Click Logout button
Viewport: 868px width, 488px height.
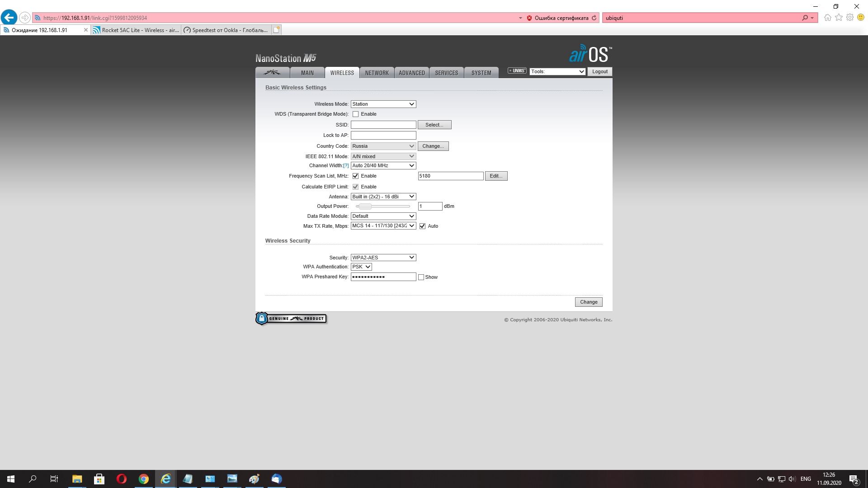[x=600, y=71]
